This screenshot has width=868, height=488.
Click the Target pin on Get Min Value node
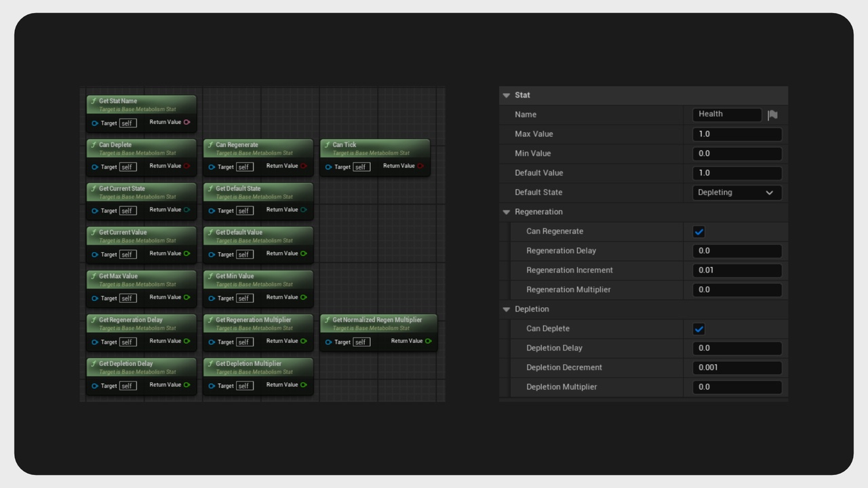(x=212, y=298)
